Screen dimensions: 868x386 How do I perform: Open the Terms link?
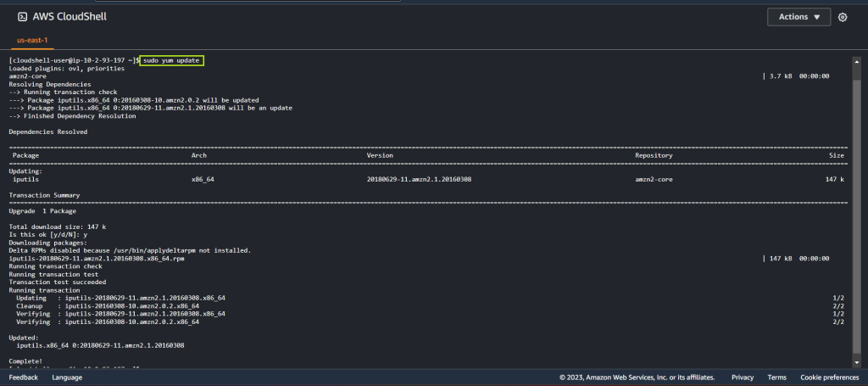tap(776, 378)
